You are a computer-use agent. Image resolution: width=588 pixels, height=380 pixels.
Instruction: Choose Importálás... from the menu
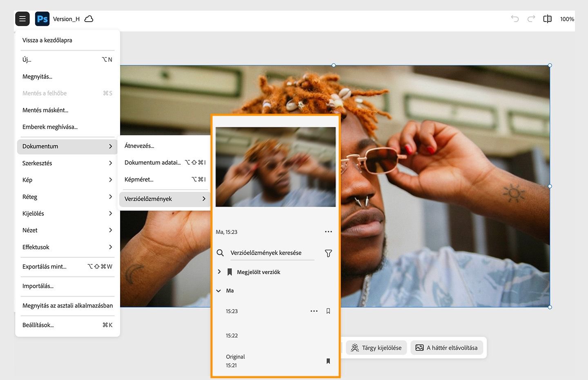tap(67, 286)
